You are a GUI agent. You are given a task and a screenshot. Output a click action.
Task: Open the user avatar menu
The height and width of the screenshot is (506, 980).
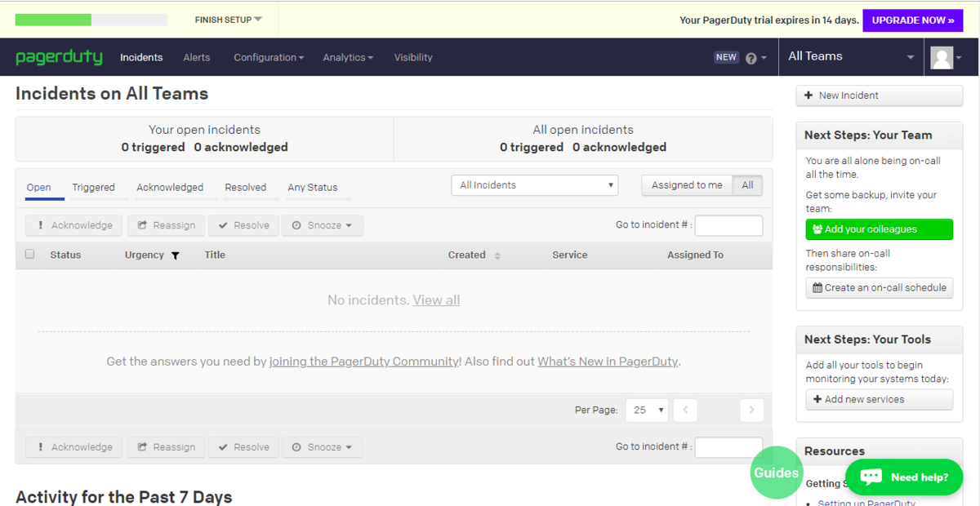pos(947,57)
